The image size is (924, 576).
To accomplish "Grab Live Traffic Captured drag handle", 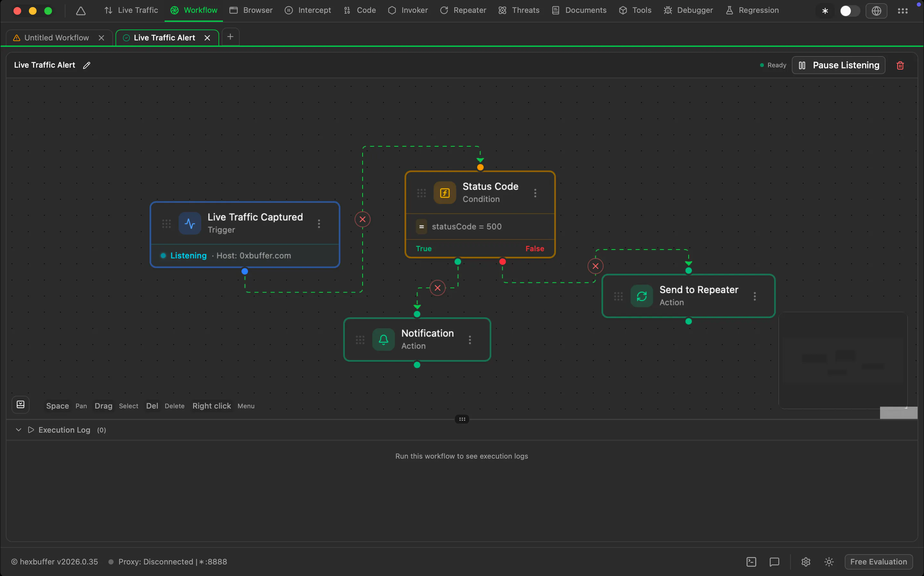I will (167, 224).
